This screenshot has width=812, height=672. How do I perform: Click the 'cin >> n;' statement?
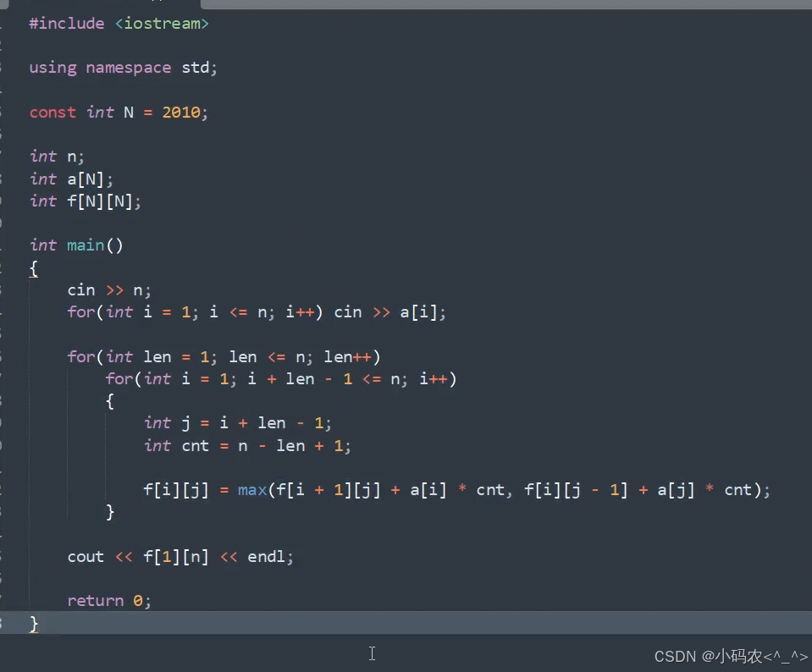[x=109, y=290]
